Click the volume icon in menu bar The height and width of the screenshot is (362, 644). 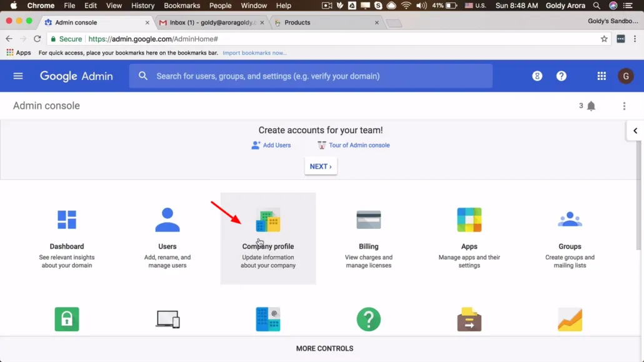tap(421, 6)
